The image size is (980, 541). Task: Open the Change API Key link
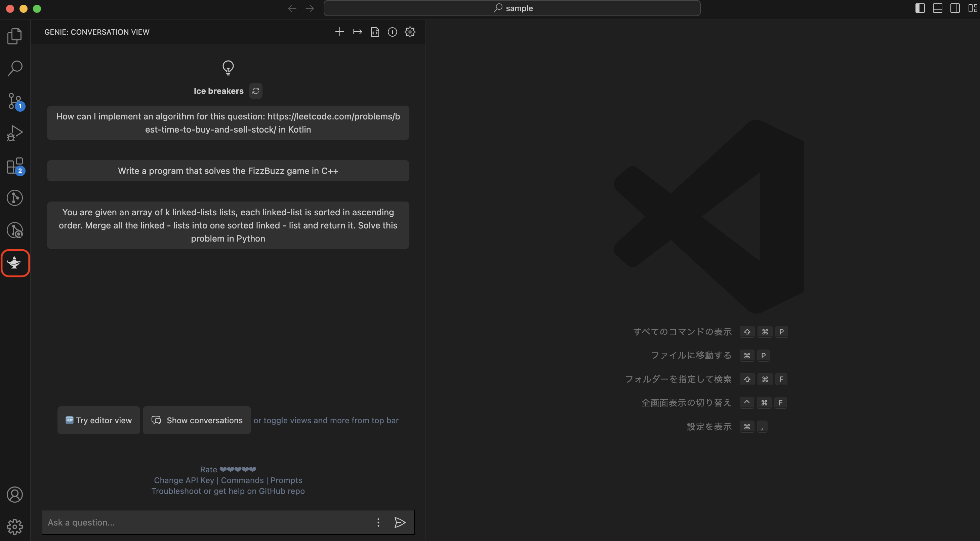[184, 480]
